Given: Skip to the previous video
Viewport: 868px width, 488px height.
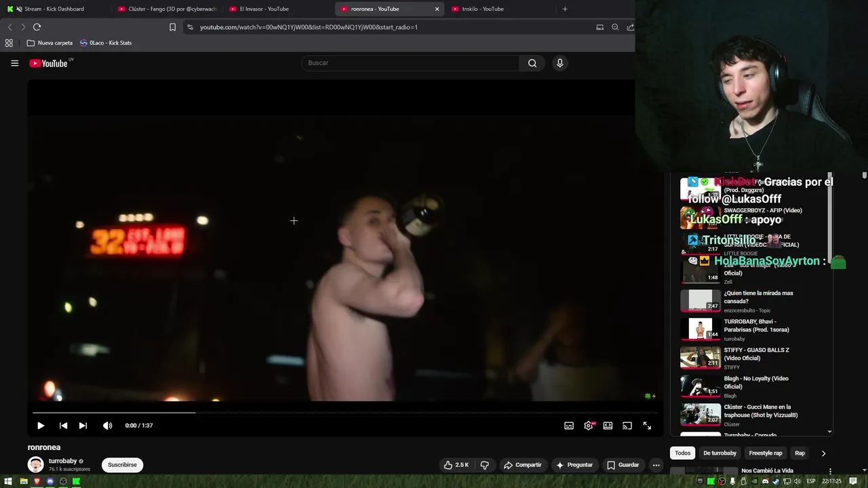Looking at the screenshot, I should (63, 426).
